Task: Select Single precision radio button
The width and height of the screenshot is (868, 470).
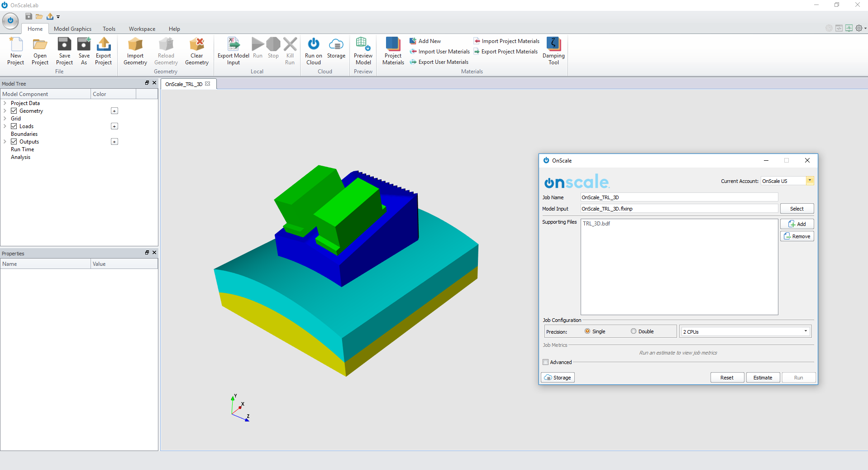Action: 587,331
